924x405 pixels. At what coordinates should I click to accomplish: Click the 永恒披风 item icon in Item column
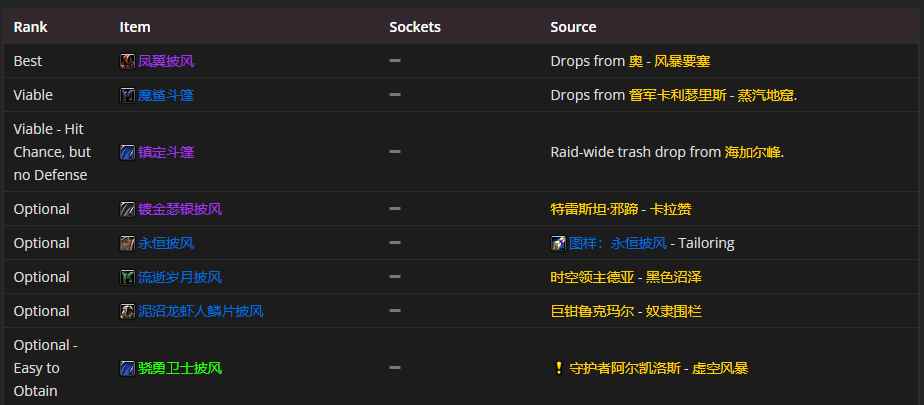pos(127,243)
